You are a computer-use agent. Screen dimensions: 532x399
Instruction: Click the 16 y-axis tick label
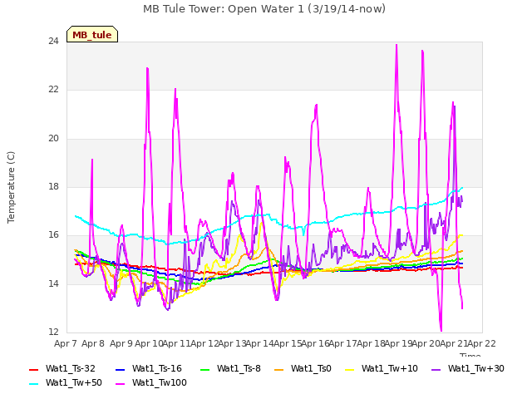point(53,235)
